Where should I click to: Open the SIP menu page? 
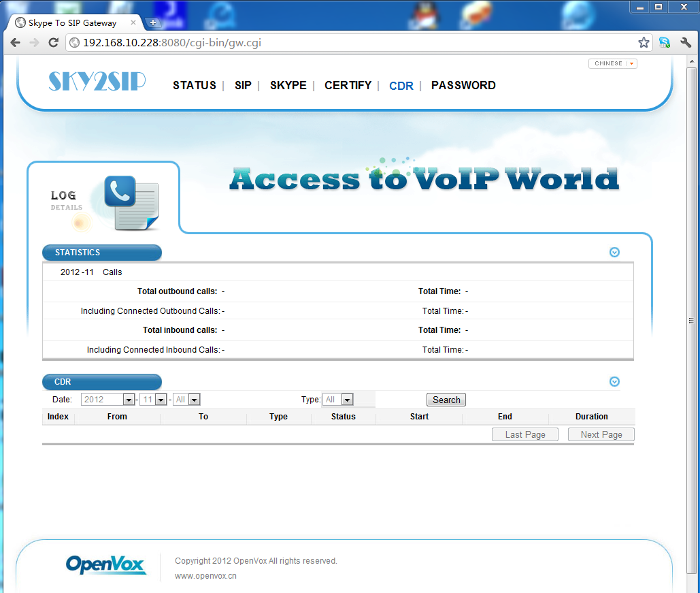click(243, 85)
